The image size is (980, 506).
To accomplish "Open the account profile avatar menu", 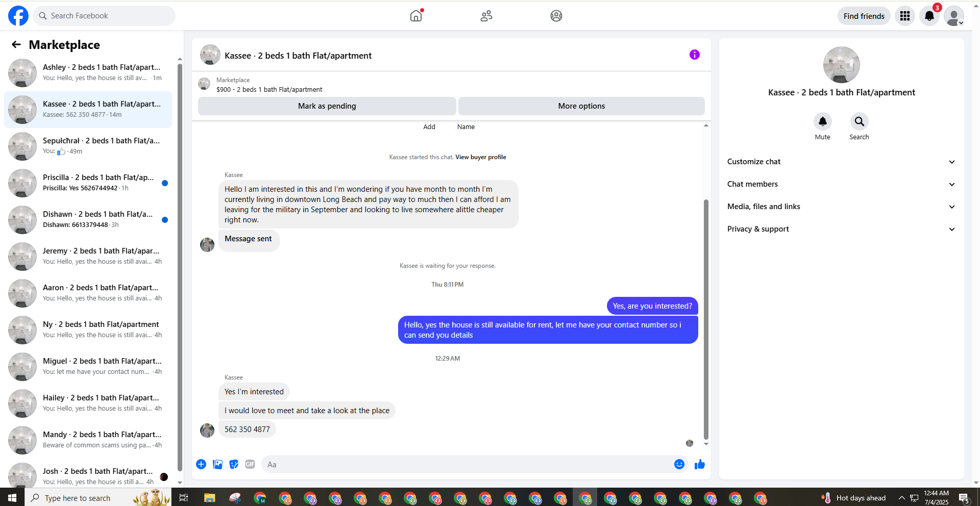I will pos(954,16).
